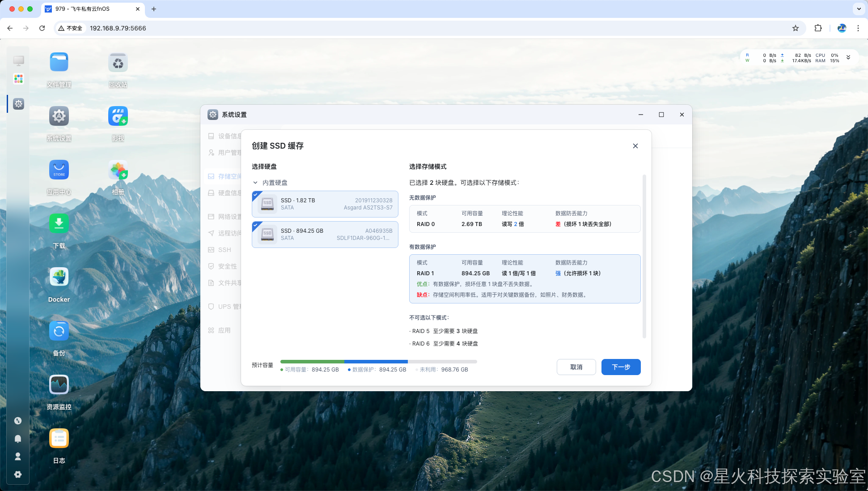Open the 备份 backup app icon
This screenshot has height=491, width=868.
59,331
